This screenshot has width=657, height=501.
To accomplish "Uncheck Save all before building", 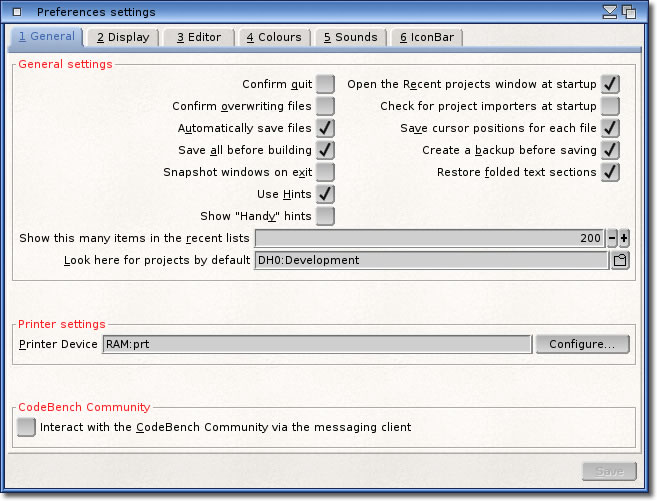I will point(325,150).
